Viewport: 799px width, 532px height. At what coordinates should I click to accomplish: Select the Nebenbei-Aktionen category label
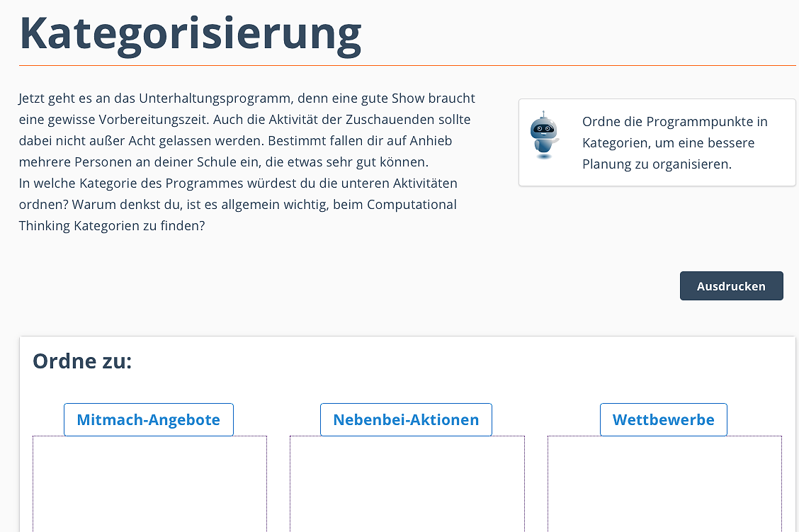point(406,419)
